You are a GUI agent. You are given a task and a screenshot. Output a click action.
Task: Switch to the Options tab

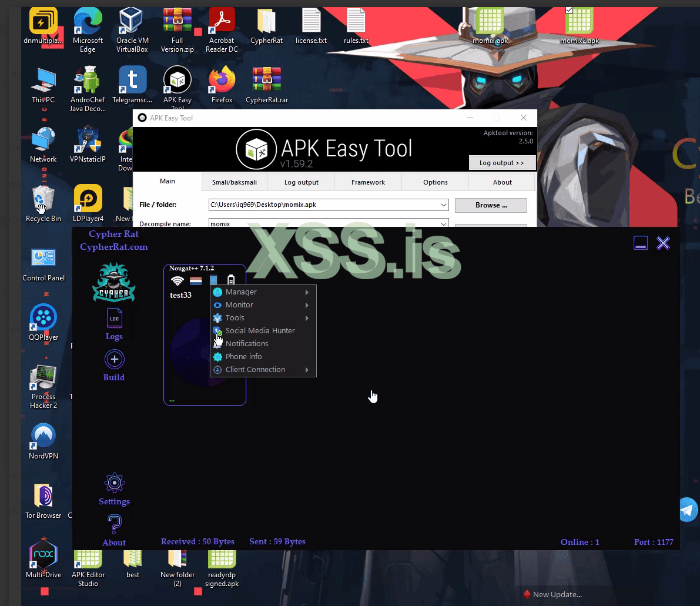(x=434, y=182)
